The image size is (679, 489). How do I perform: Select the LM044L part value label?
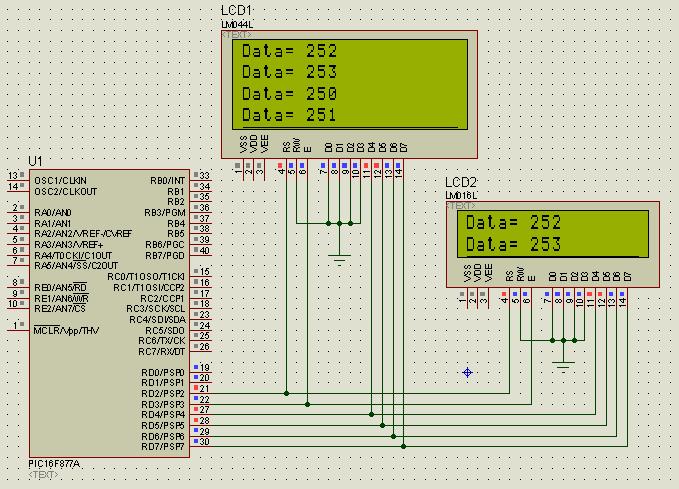237,25
